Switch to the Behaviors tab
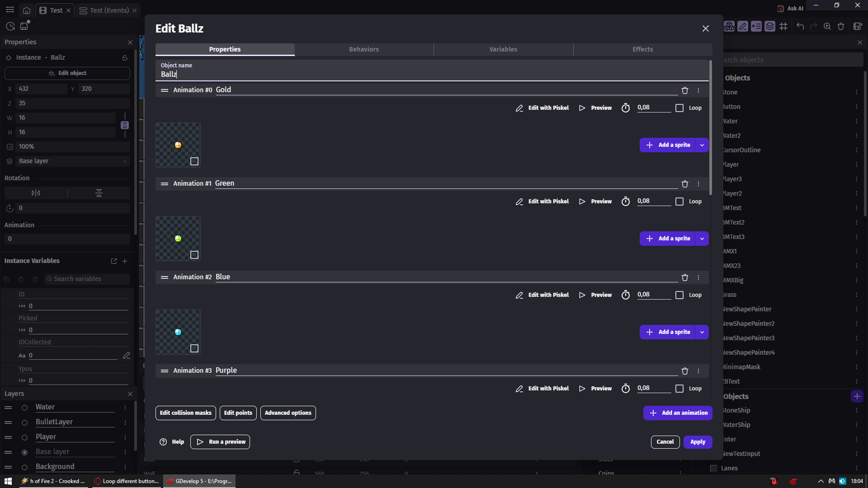Screen dimensions: 868x488 364,49
